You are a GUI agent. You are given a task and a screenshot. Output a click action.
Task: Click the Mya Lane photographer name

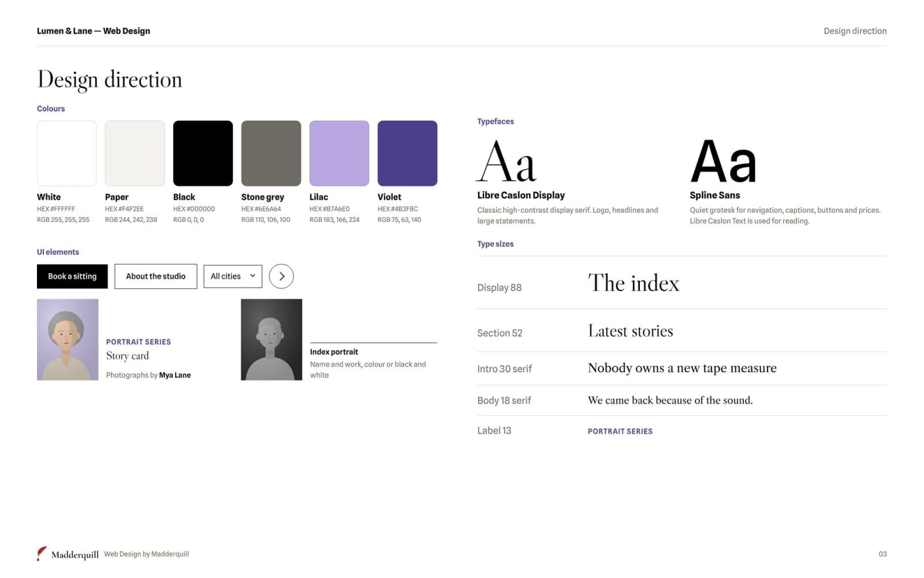[x=175, y=375]
